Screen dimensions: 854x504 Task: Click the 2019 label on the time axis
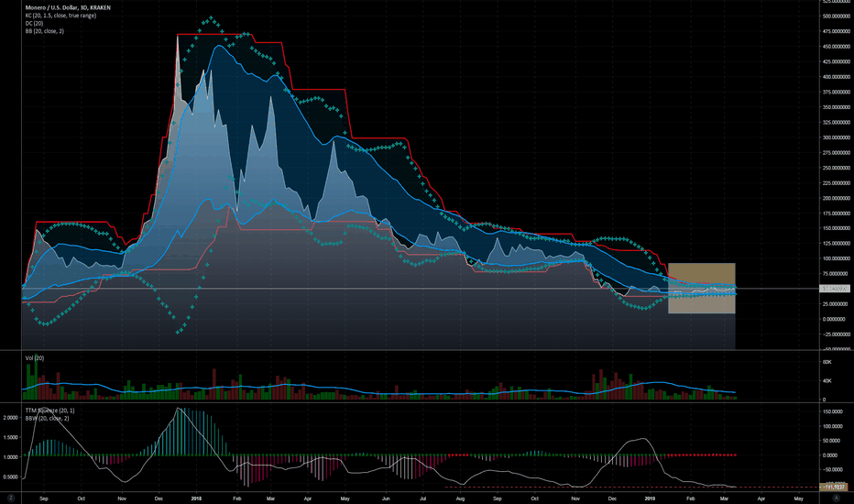tap(650, 499)
